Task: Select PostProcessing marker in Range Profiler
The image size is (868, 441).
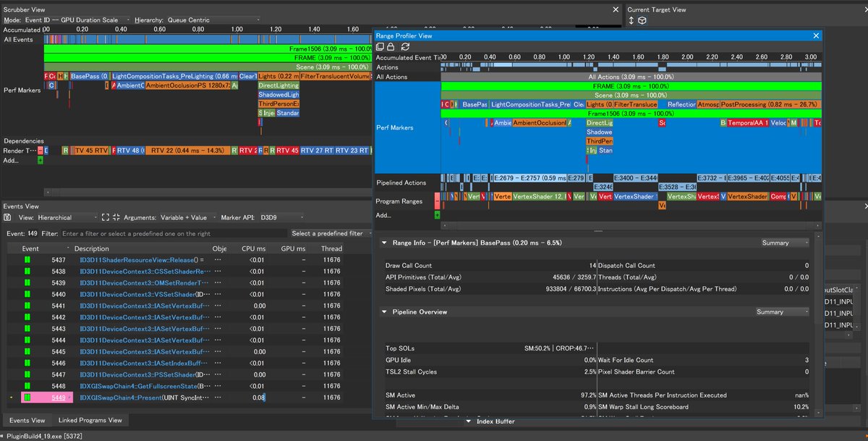Action: tap(770, 104)
